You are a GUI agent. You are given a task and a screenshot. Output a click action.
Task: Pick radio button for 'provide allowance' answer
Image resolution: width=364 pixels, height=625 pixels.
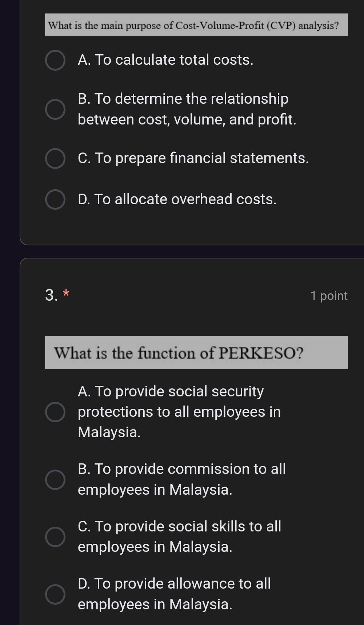pos(55,594)
